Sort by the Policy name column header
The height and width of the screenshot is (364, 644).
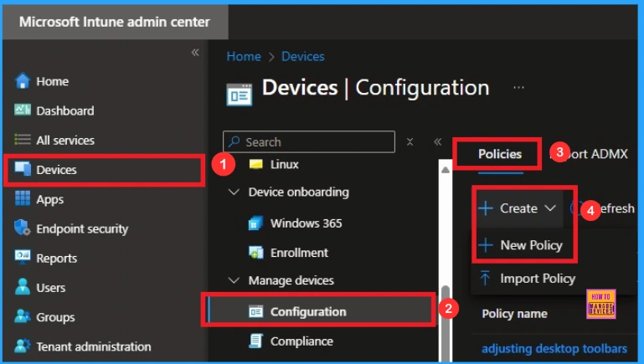(514, 314)
